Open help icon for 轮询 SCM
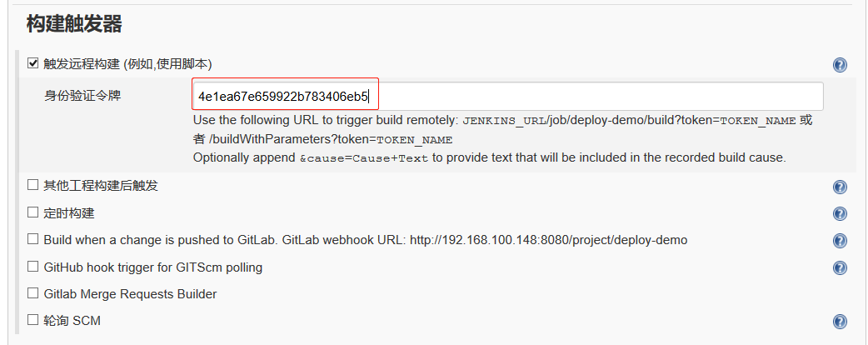The width and height of the screenshot is (868, 345). point(839,322)
